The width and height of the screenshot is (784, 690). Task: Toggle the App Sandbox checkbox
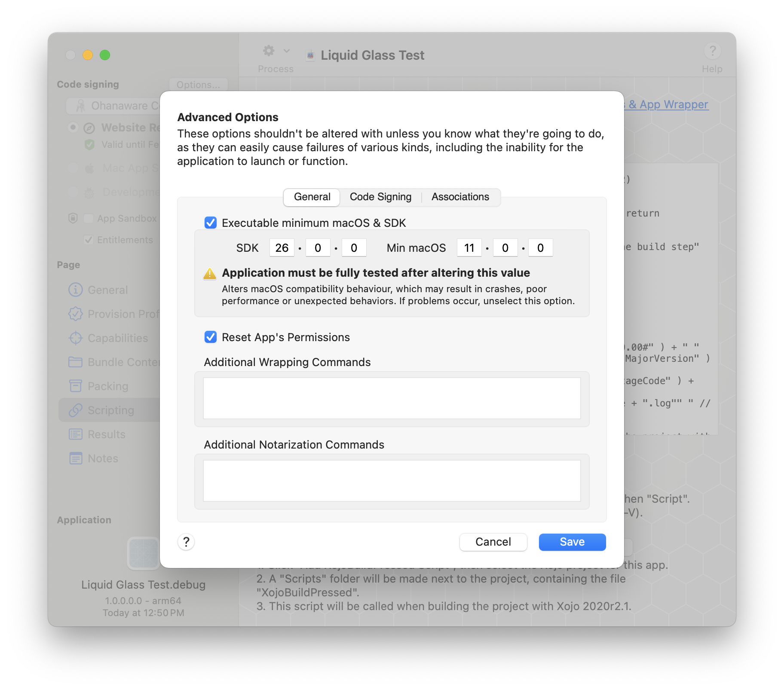click(89, 218)
